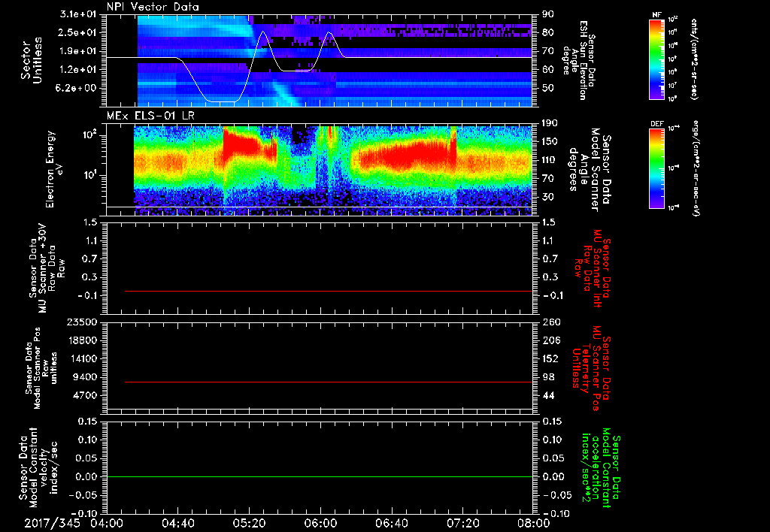Click the "1.2e+01" sector tick label

coord(78,69)
